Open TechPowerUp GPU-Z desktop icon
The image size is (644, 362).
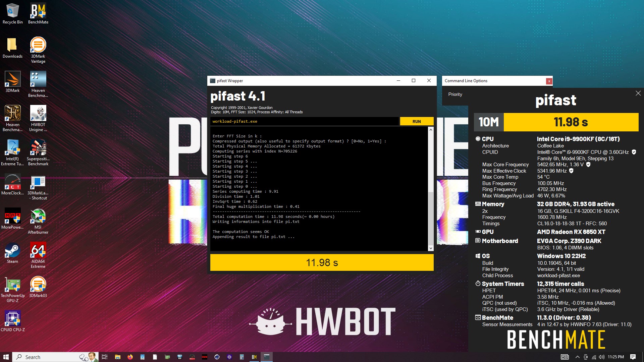tap(13, 290)
